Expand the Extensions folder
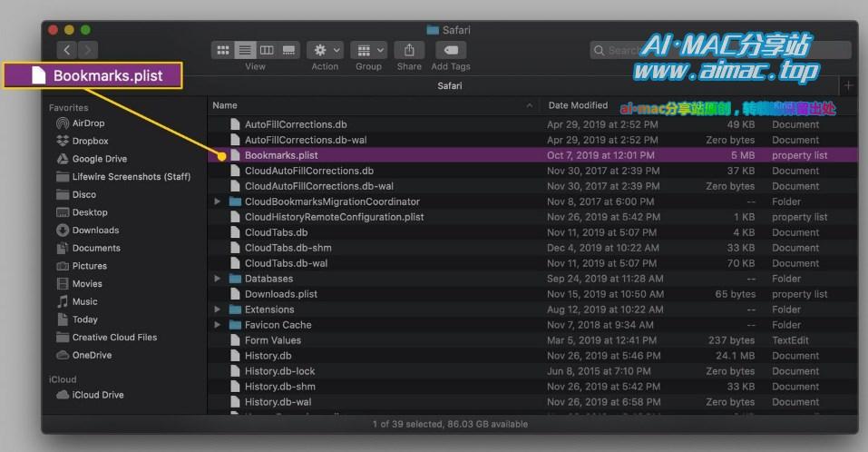 pos(218,310)
